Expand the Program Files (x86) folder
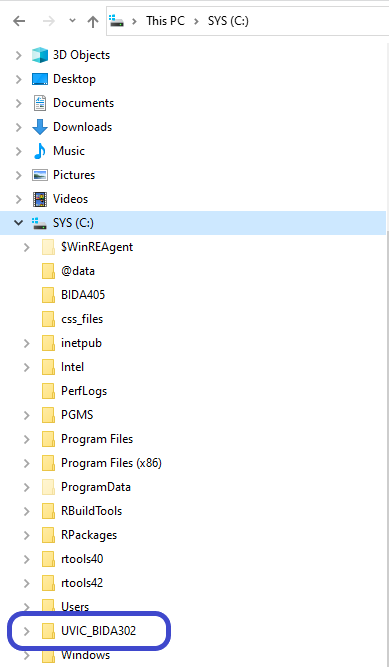The width and height of the screenshot is (389, 667). [26, 463]
